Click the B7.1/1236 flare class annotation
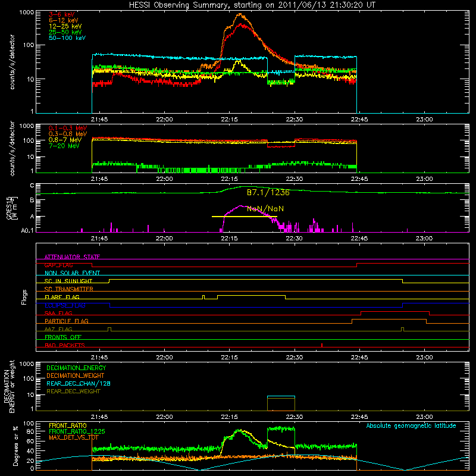Screen dimensions: 476x476 (268, 192)
